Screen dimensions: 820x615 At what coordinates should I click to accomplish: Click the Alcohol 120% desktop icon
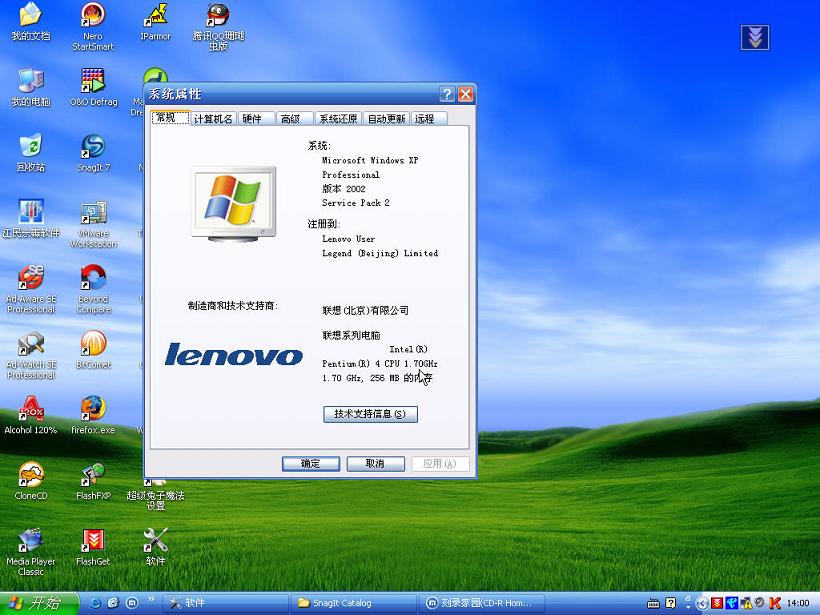31,415
